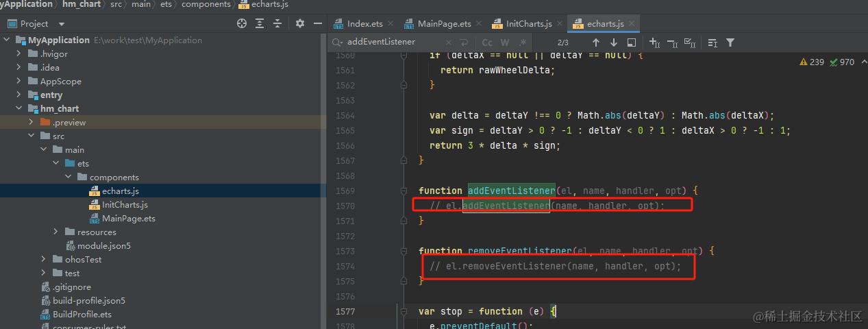
Task: Hide the Project panel with minus icon
Action: tap(317, 23)
